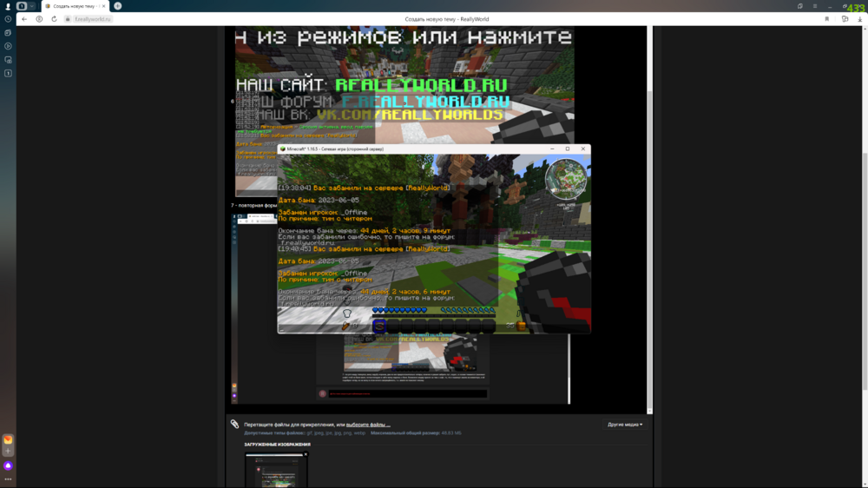
Task: Open a new browser tab
Action: pos(118,6)
